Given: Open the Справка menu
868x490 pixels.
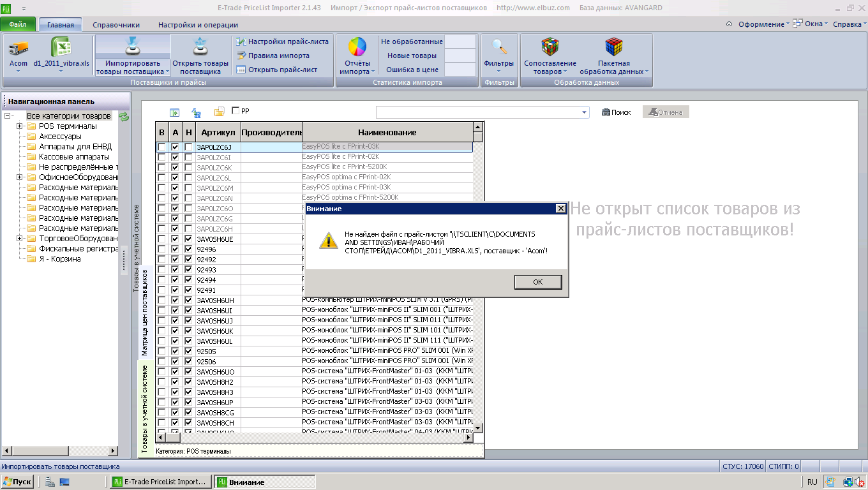Looking at the screenshot, I should [x=849, y=24].
